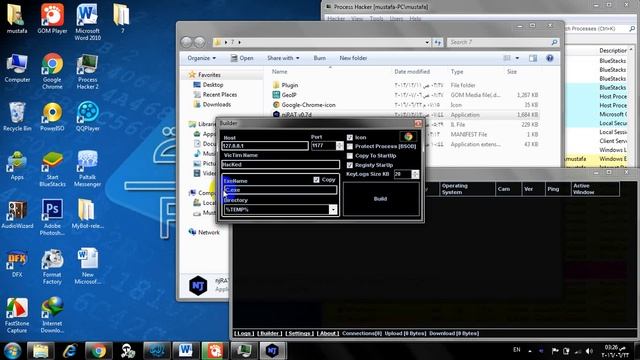The height and width of the screenshot is (360, 640).
Task: Click the Build button in Builder
Action: click(381, 199)
